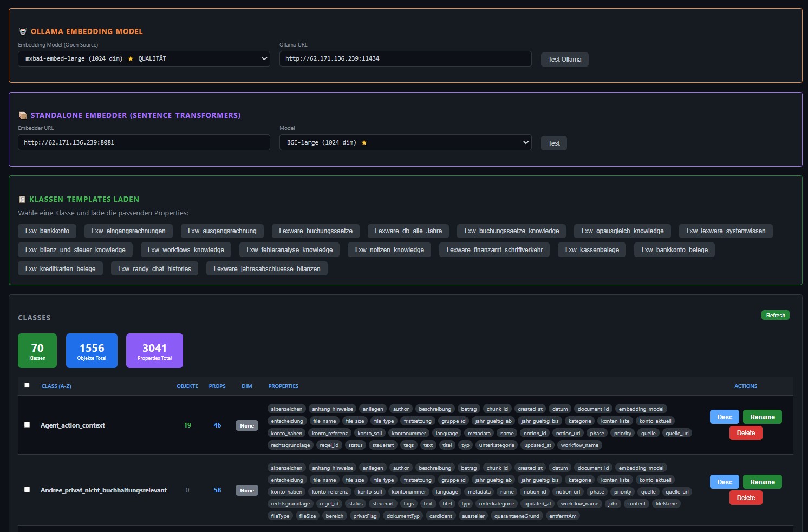Load the Lxw_bankkonto template
The image size is (808, 532).
point(47,231)
